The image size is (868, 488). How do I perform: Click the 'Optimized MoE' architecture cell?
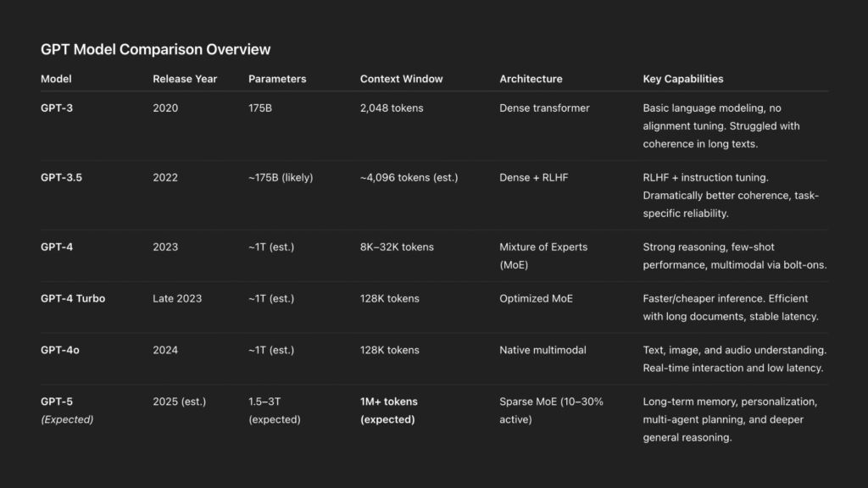[x=536, y=298]
